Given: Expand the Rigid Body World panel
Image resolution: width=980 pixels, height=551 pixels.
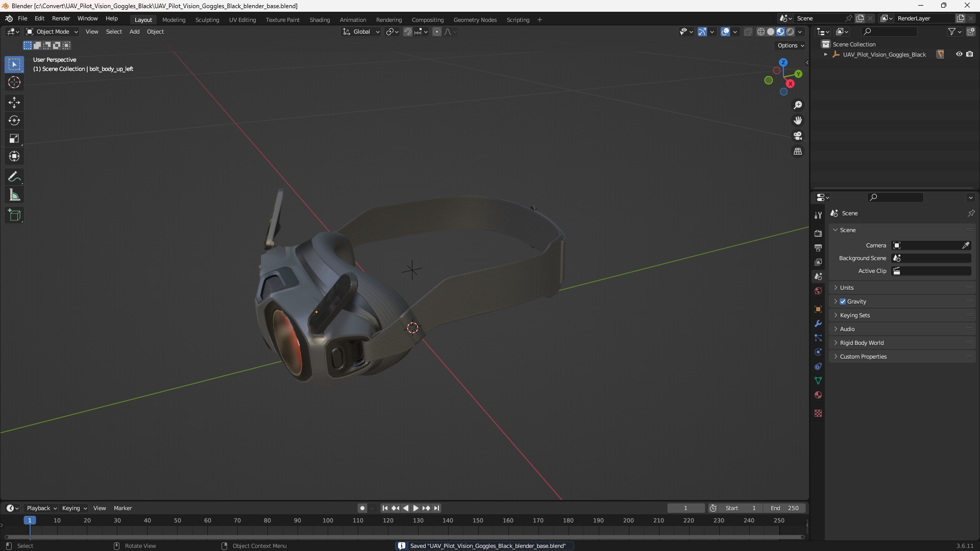Looking at the screenshot, I should pos(902,343).
